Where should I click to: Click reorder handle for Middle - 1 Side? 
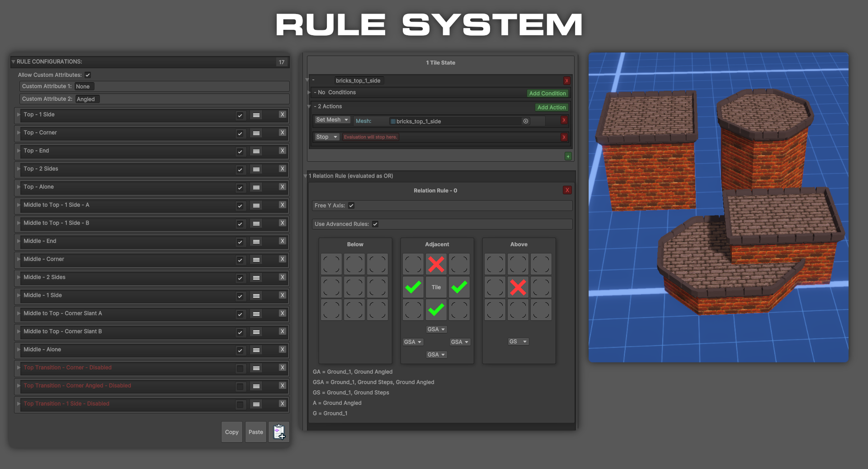256,296
